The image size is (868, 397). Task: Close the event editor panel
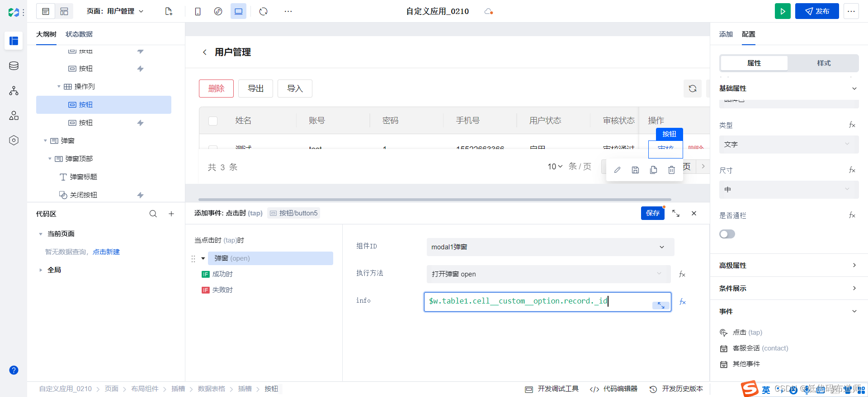(x=694, y=213)
